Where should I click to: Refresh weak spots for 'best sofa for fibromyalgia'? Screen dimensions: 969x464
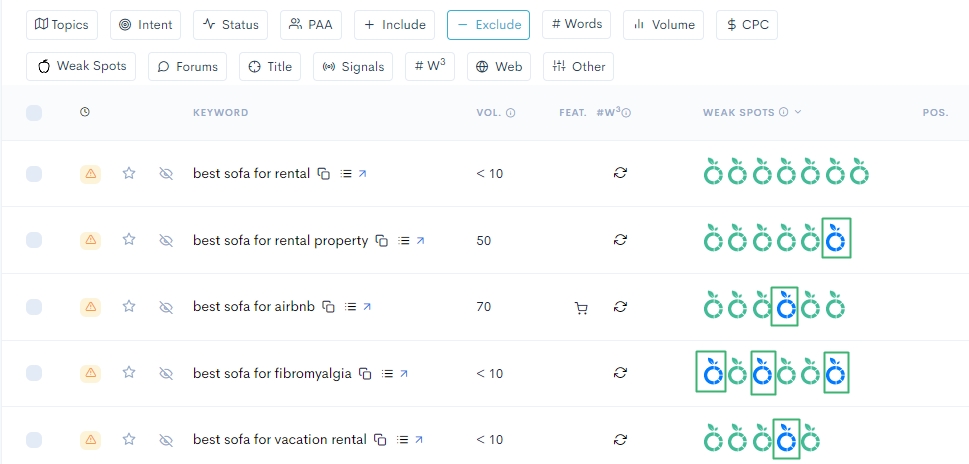[x=620, y=373]
